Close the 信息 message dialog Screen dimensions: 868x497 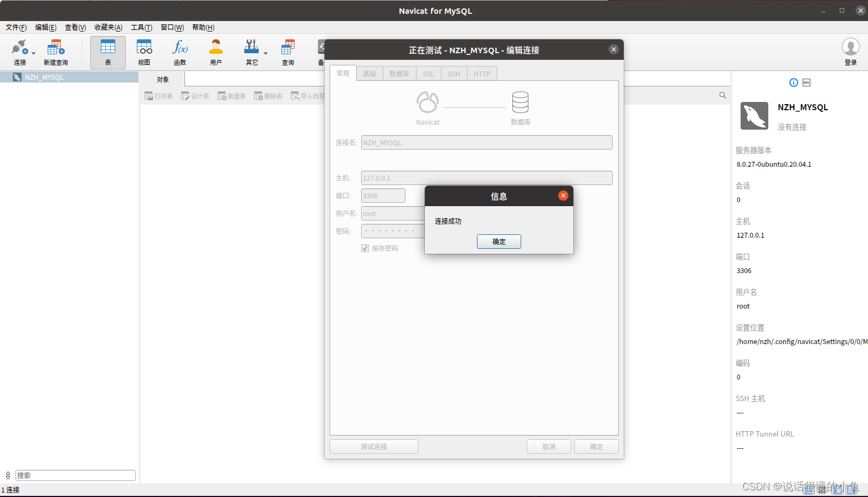tap(563, 196)
